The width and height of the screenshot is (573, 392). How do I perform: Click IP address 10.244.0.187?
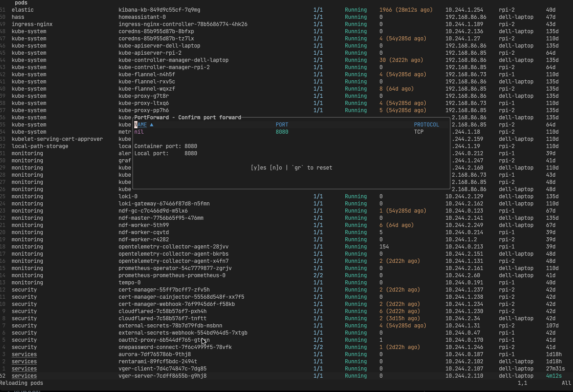coord(464,354)
